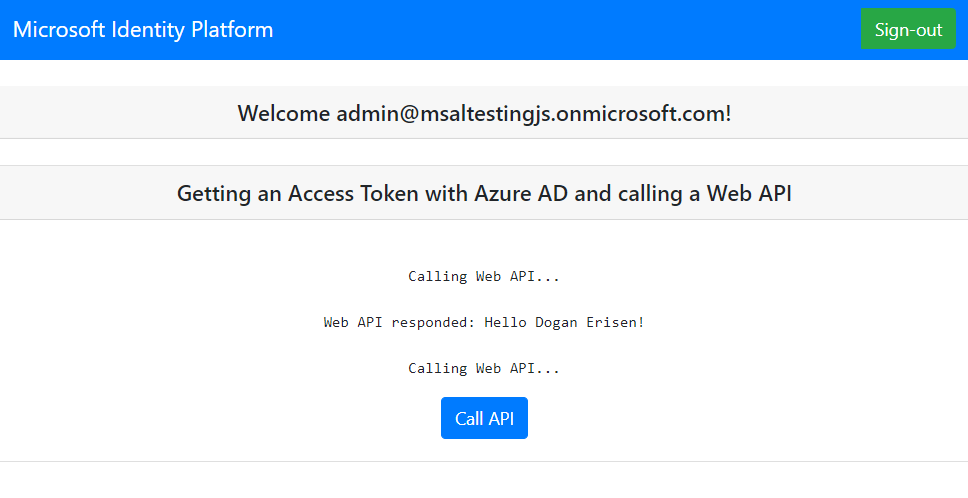
Task: Click the word calling in the card heading
Action: (x=650, y=194)
